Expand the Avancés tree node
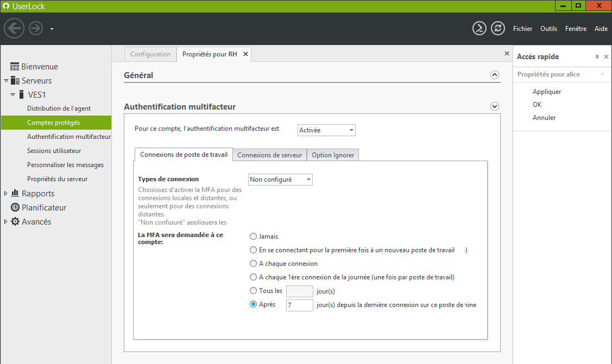The width and height of the screenshot is (612, 364). 5,221
